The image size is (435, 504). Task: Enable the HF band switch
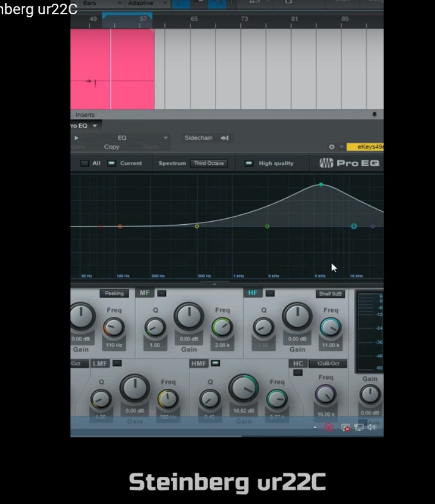click(270, 293)
